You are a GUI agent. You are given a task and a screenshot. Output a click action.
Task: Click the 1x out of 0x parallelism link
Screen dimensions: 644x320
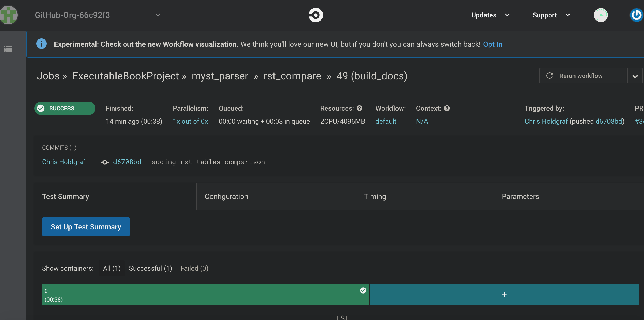point(190,121)
